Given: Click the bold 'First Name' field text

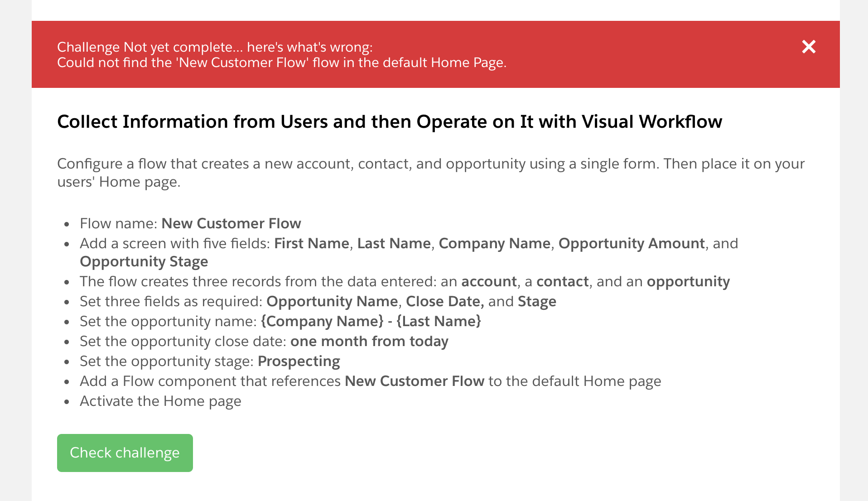Looking at the screenshot, I should click(312, 243).
